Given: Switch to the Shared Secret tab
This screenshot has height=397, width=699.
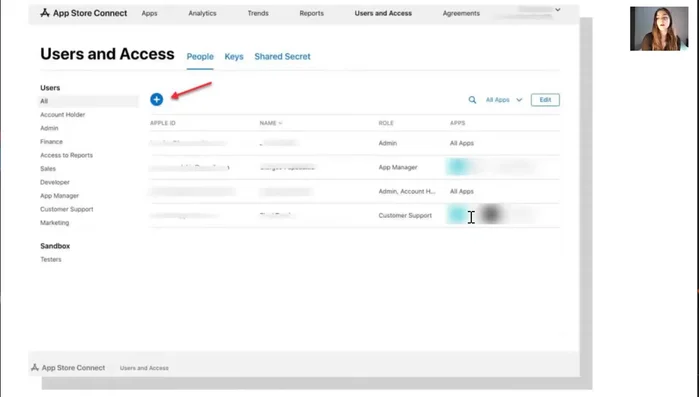Looking at the screenshot, I should 283,57.
